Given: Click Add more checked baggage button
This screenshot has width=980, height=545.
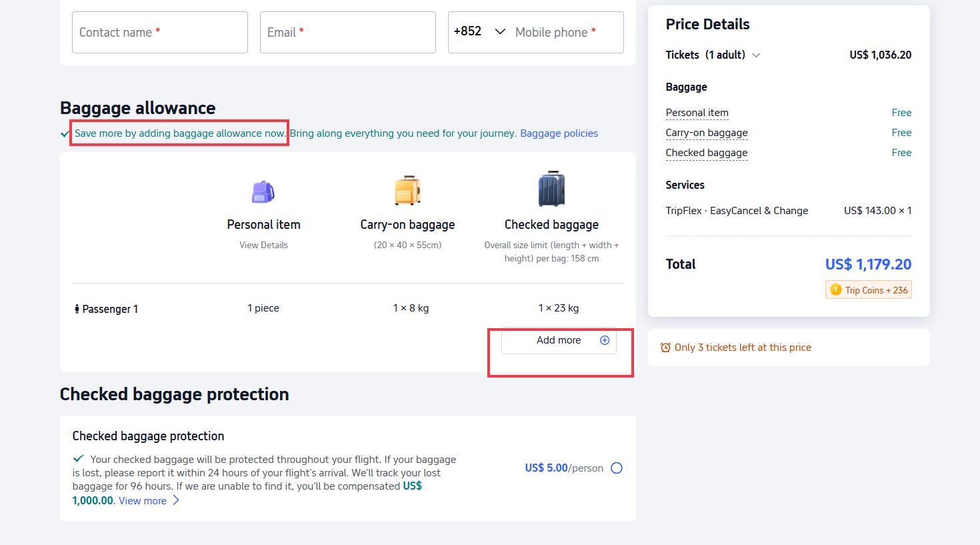Looking at the screenshot, I should (559, 340).
